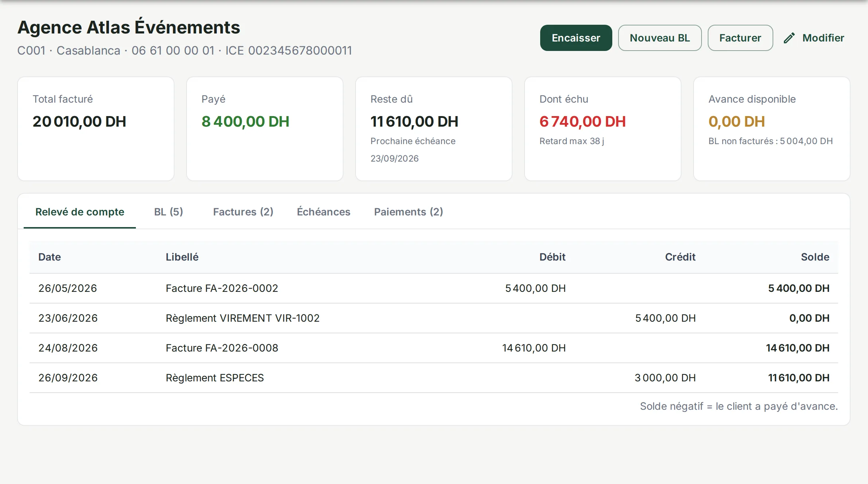Select Facture FA-2026-0008 row label
Screen dimensions: 868x484
click(x=222, y=348)
